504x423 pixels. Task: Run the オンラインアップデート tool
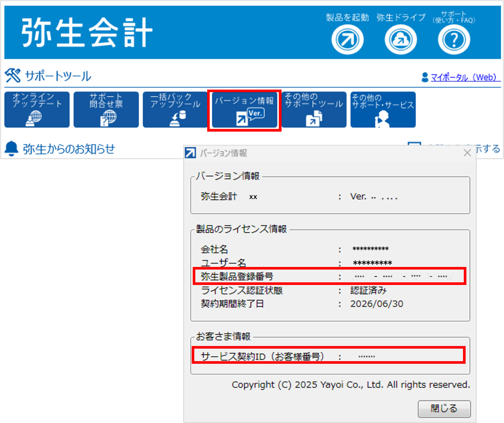37,110
